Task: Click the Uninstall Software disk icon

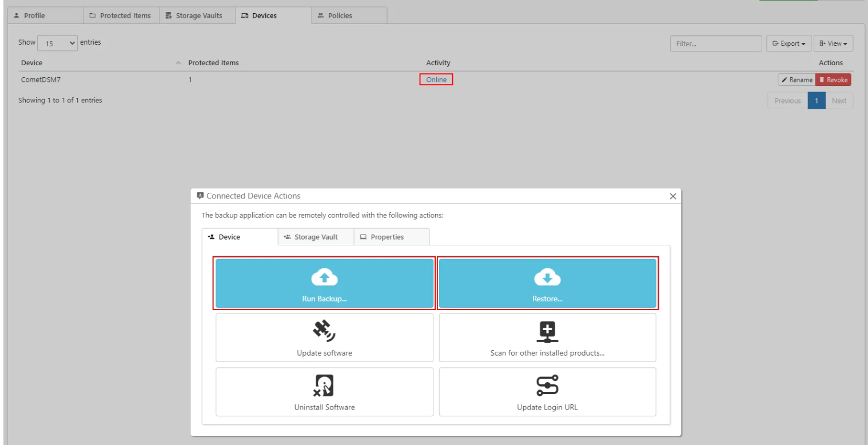Action: [324, 385]
